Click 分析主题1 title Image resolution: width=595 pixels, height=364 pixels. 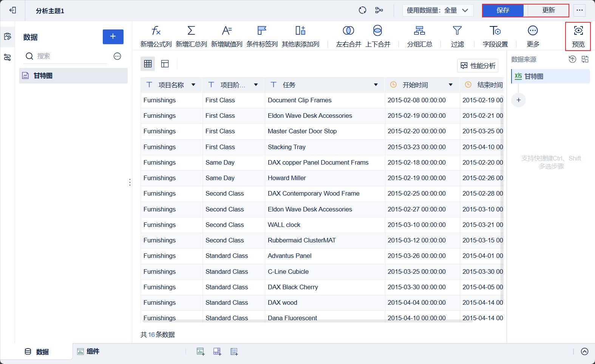(x=50, y=11)
